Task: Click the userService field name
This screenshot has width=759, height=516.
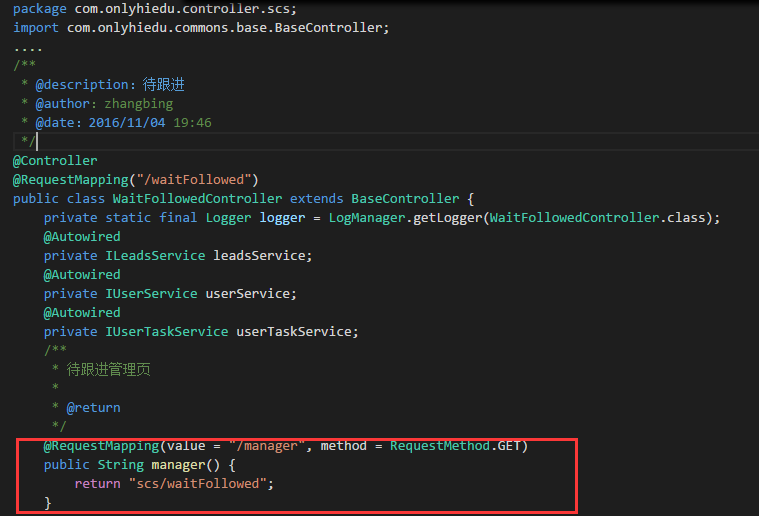Action: click(x=247, y=293)
